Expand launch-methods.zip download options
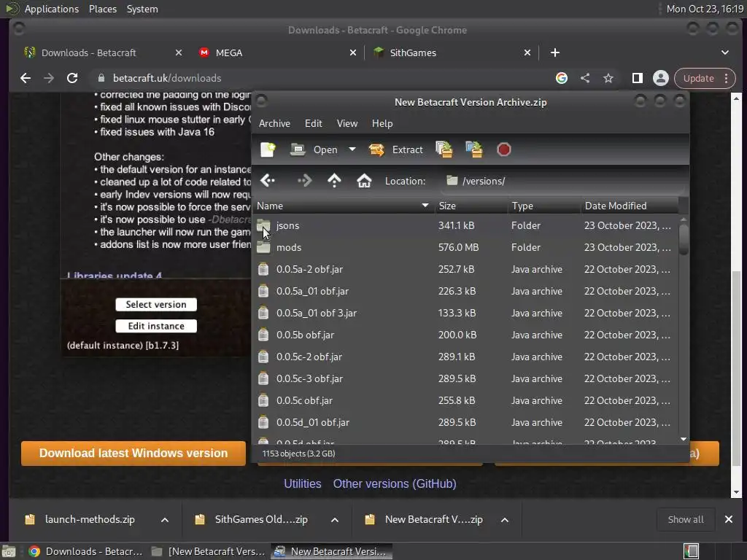Image resolution: width=747 pixels, height=560 pixels. (x=165, y=519)
